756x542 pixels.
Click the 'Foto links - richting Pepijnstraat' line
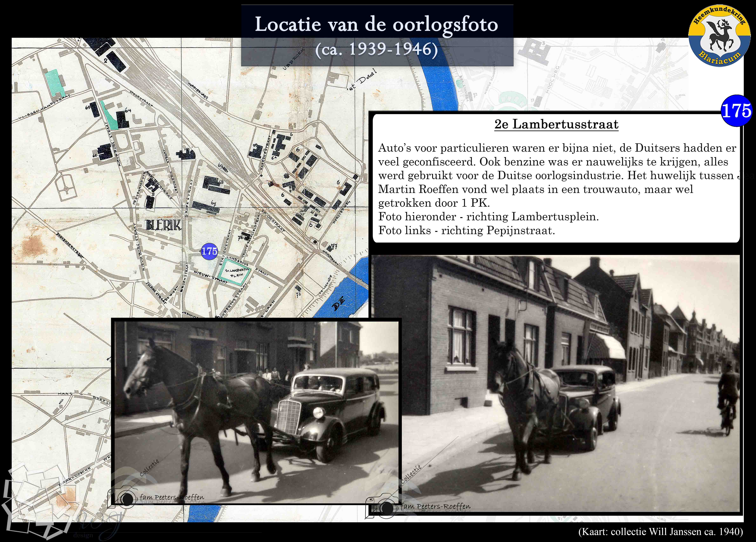click(466, 230)
